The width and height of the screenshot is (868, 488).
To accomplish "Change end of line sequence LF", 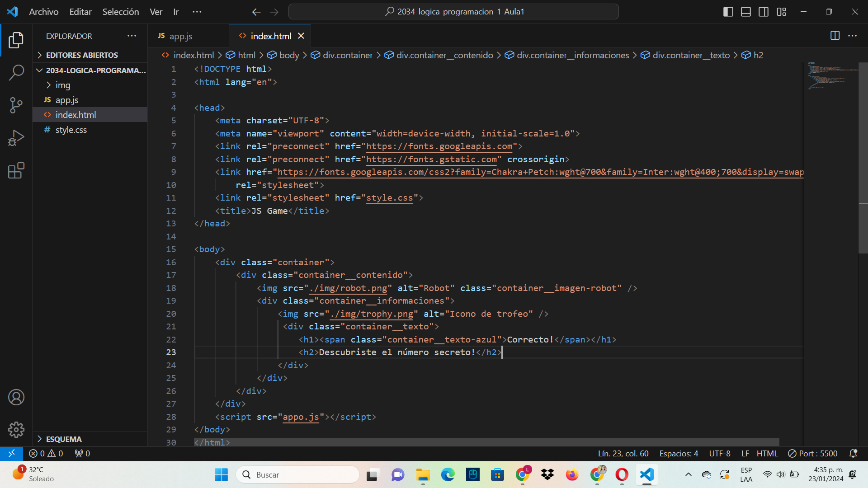I will coord(745,453).
